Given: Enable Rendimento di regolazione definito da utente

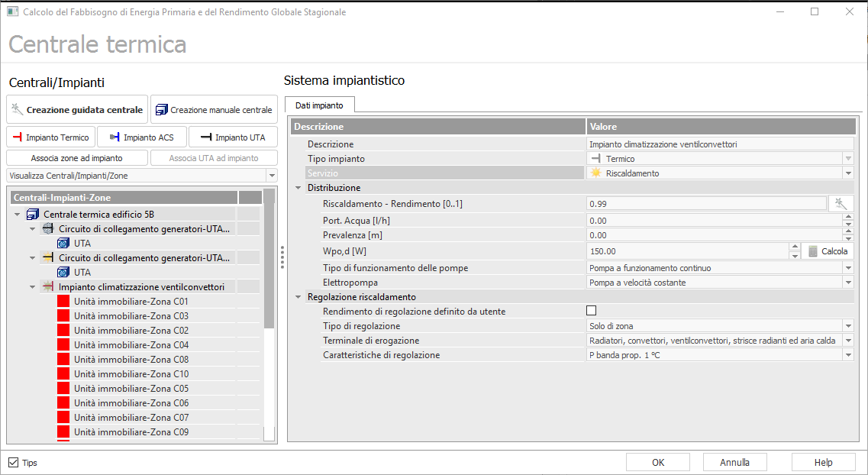Looking at the screenshot, I should (591, 311).
